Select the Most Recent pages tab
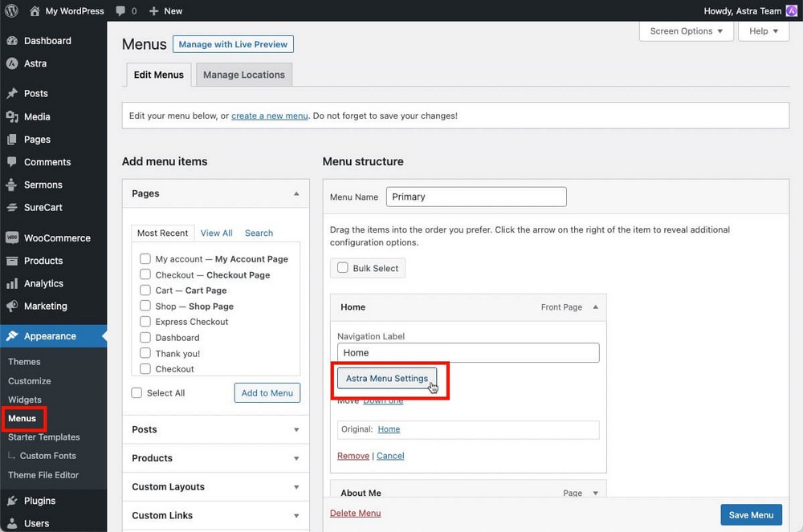Screen dimensions: 803x532 [162, 233]
